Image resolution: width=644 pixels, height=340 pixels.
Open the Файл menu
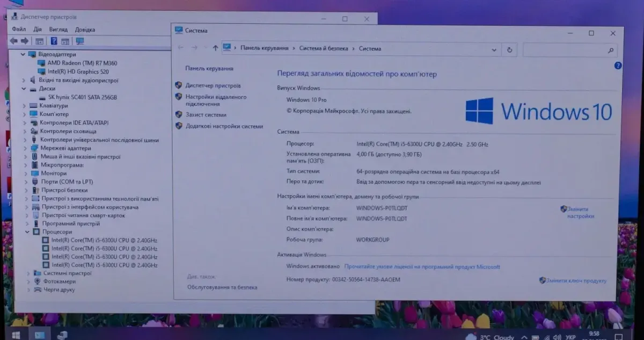tap(19, 30)
